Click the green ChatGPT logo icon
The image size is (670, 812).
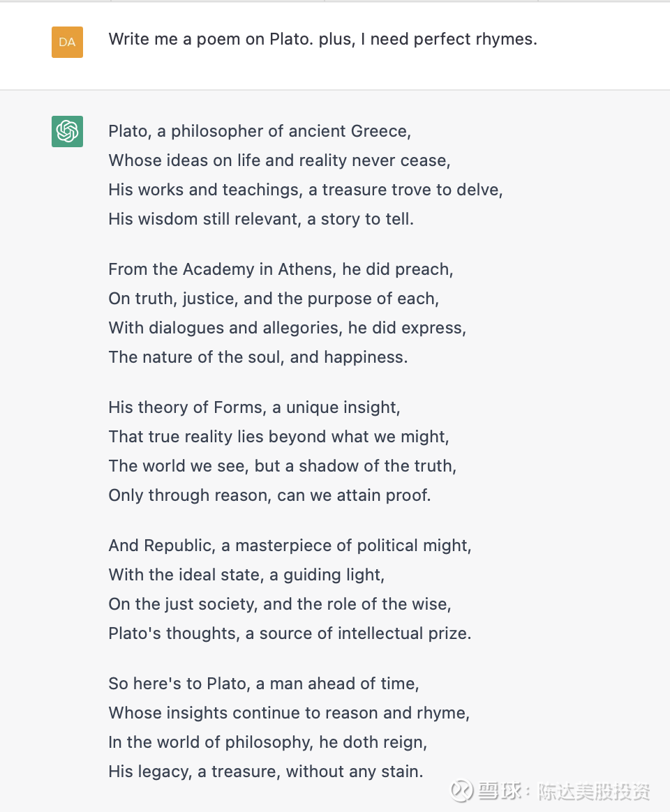point(67,131)
